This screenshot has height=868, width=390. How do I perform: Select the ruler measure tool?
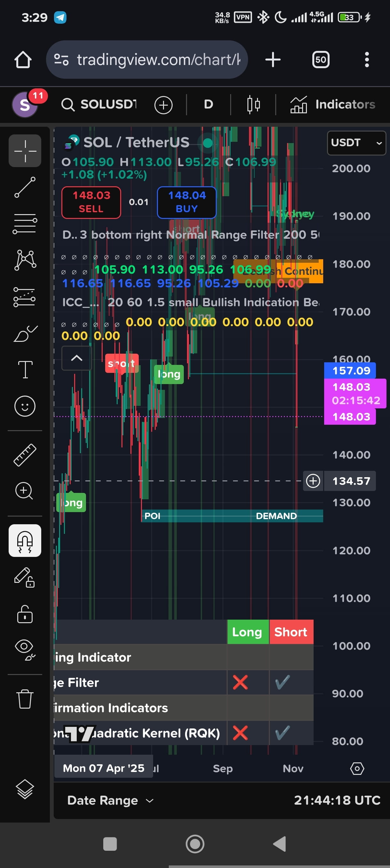click(25, 455)
